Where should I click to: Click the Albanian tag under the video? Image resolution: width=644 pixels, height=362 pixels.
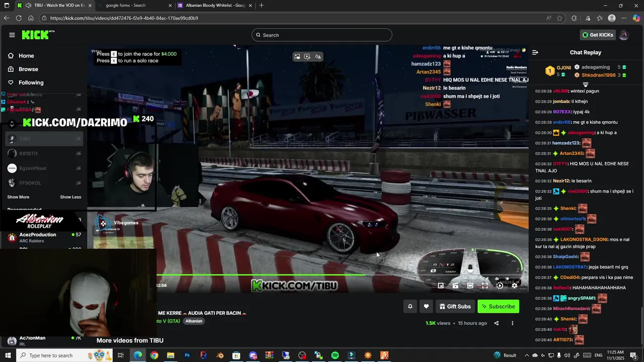tap(194, 321)
